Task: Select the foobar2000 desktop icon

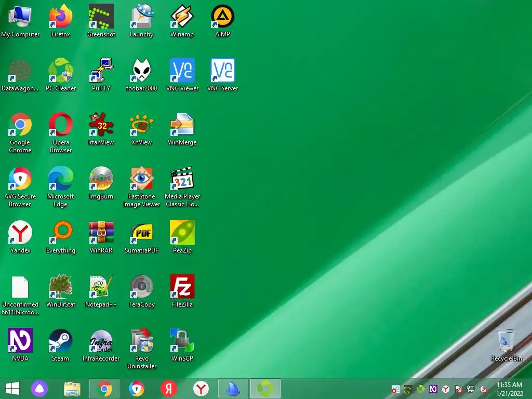Action: (141, 75)
